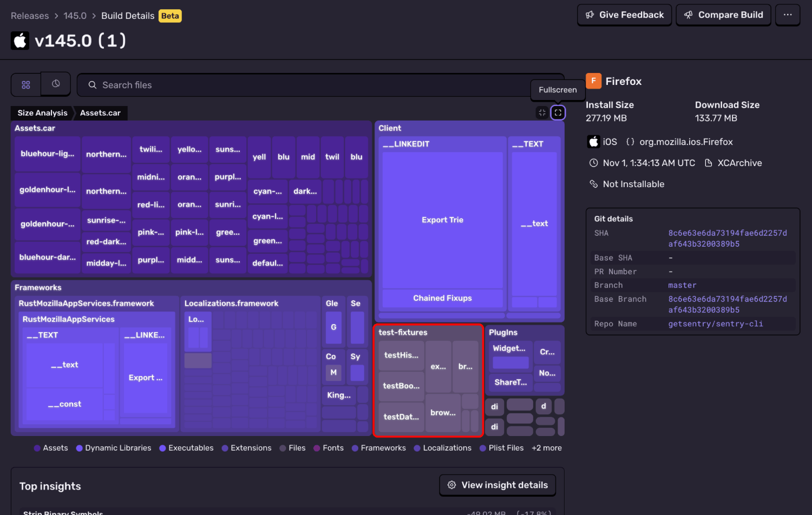Expand the +2 more legend entries
This screenshot has height=515, width=812.
pyautogui.click(x=547, y=448)
